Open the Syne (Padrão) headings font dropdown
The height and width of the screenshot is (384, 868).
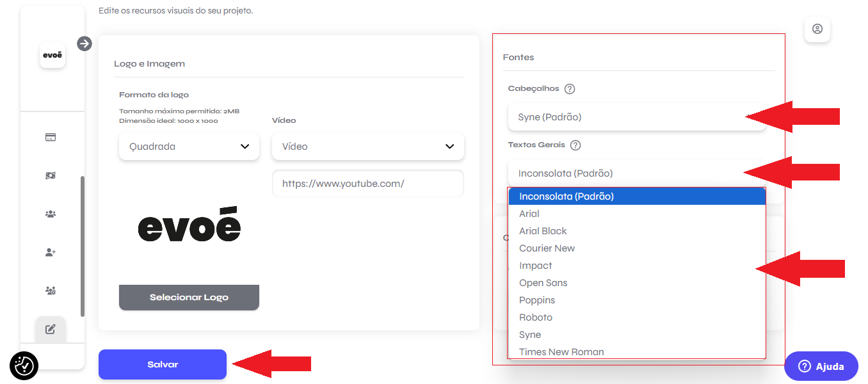(637, 117)
